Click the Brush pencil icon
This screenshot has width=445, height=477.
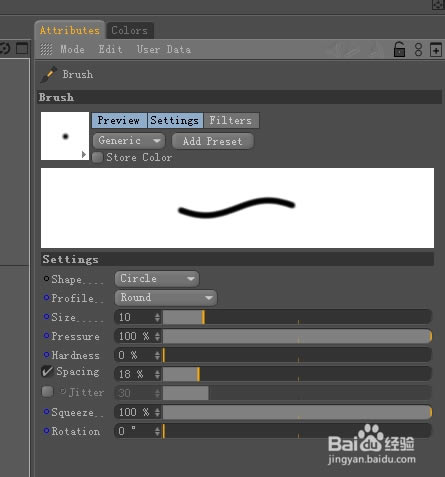(49, 74)
